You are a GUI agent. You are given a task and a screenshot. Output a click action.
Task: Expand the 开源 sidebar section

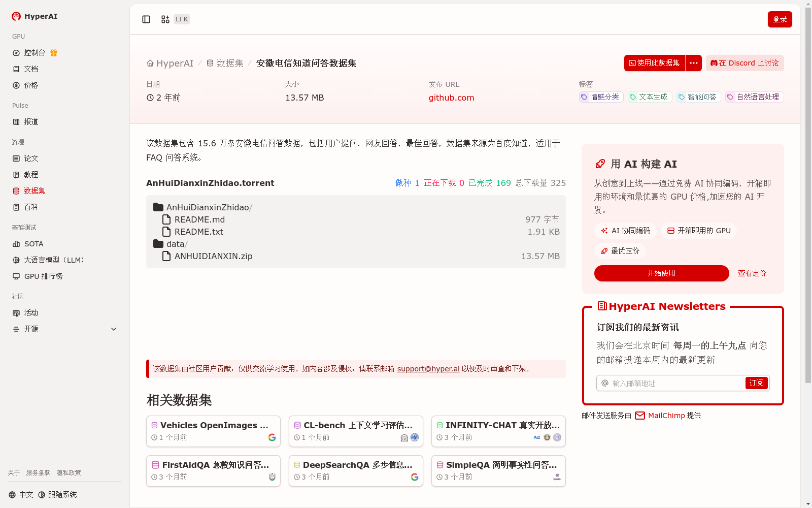pos(65,329)
